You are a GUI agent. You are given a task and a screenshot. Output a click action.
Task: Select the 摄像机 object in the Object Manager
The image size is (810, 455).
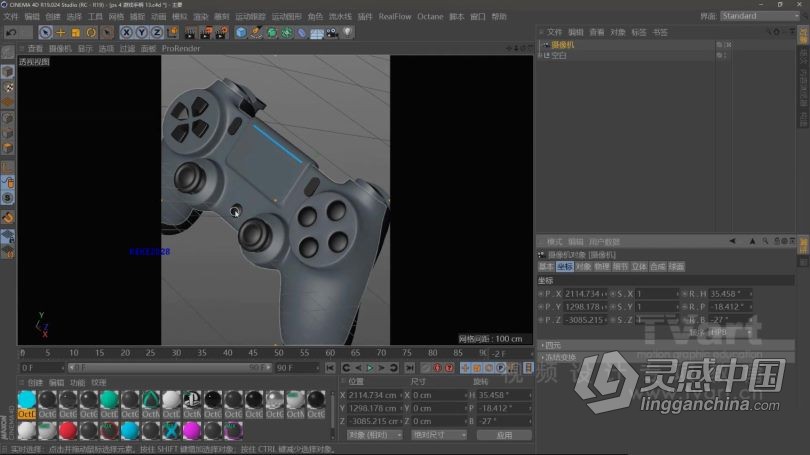562,45
